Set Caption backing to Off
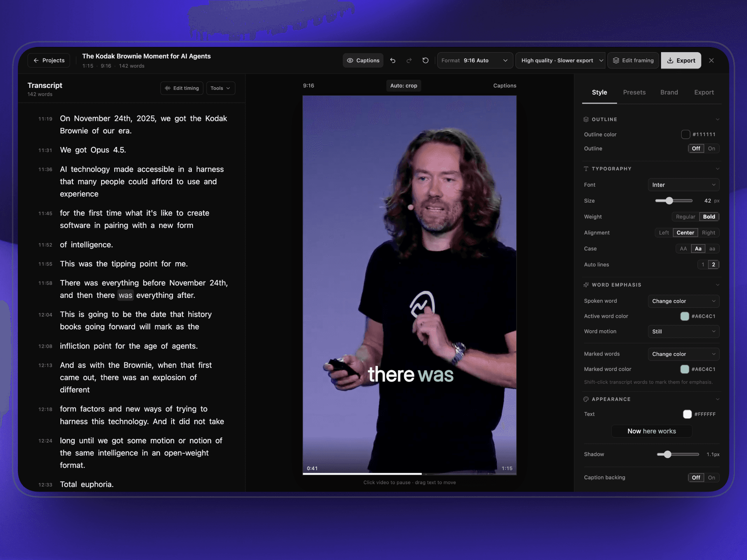This screenshot has height=560, width=747. pos(696,478)
